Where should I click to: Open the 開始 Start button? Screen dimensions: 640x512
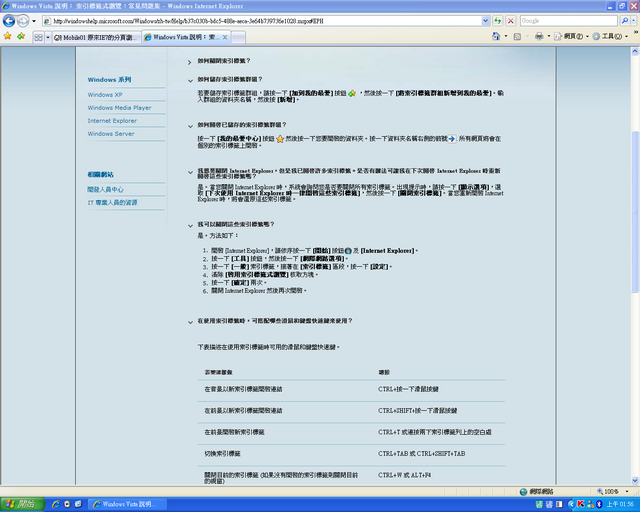(x=22, y=504)
